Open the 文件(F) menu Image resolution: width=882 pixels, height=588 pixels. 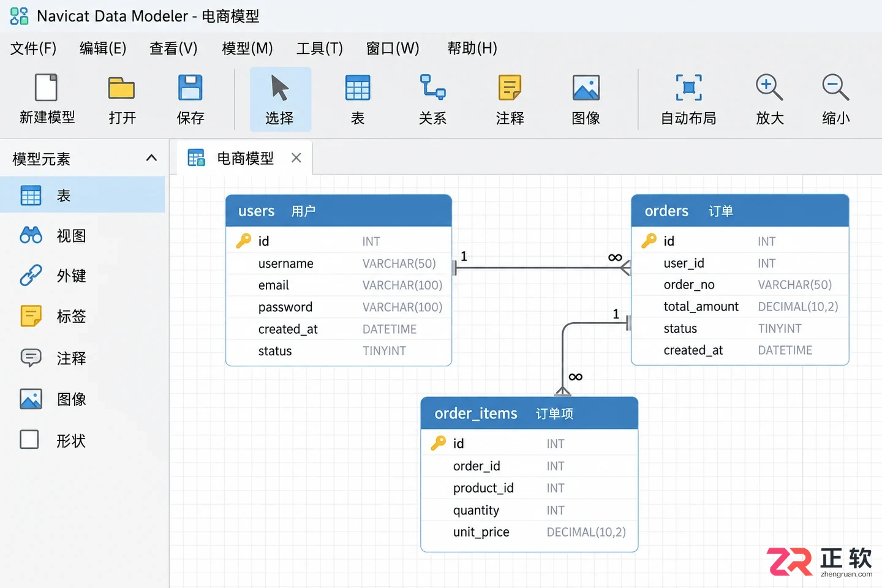[34, 48]
